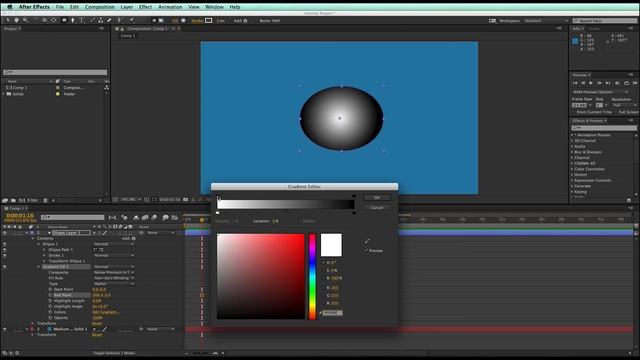Click the Project panel search field
Viewport: 640px width, 360px height.
coord(55,72)
